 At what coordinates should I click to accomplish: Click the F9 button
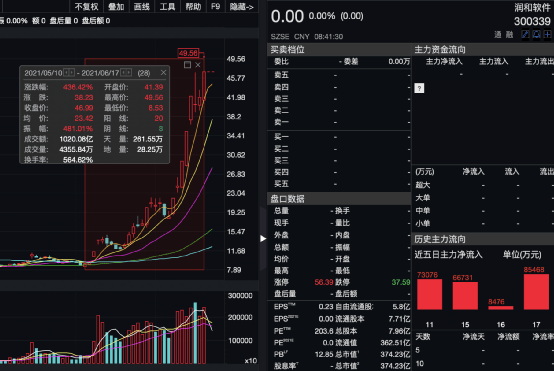point(216,6)
